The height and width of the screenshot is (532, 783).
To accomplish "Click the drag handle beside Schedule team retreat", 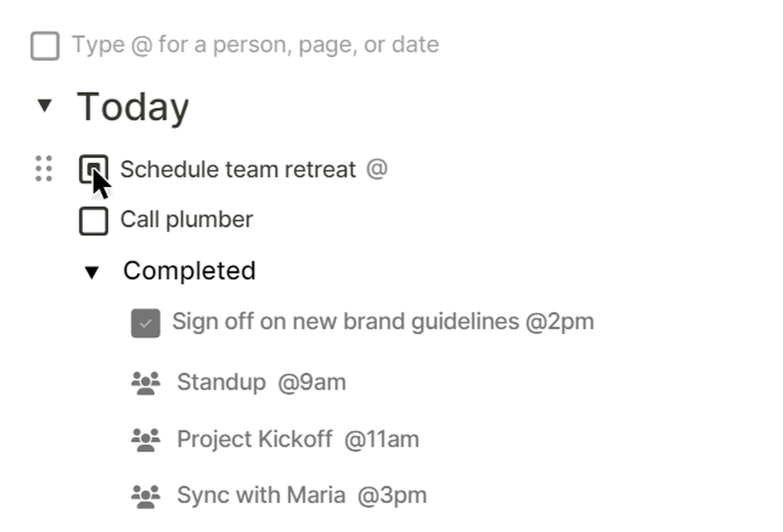I will click(x=44, y=169).
